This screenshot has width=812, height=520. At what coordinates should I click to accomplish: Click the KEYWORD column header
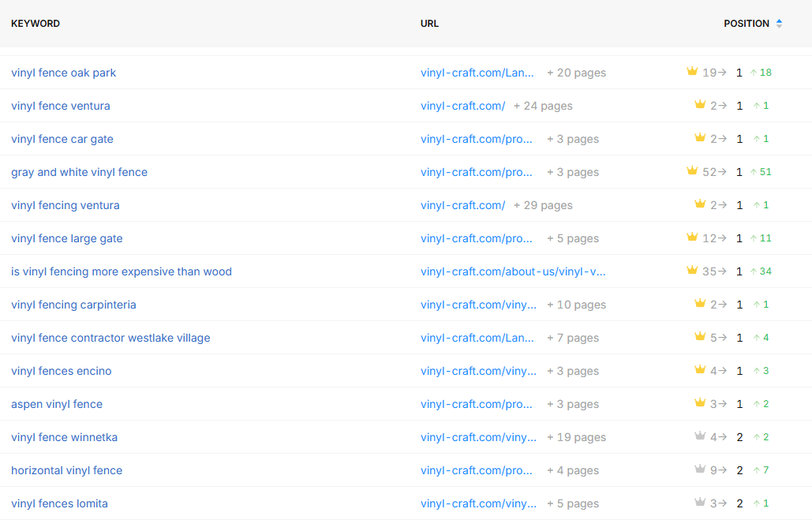pyautogui.click(x=36, y=24)
